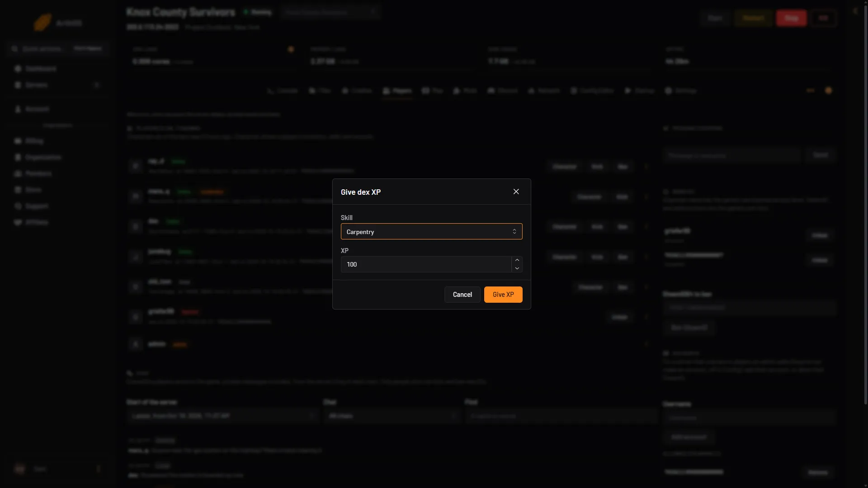Screen dimensions: 868x488
Task: Close the Give dex XP dialog
Action: coord(516,192)
